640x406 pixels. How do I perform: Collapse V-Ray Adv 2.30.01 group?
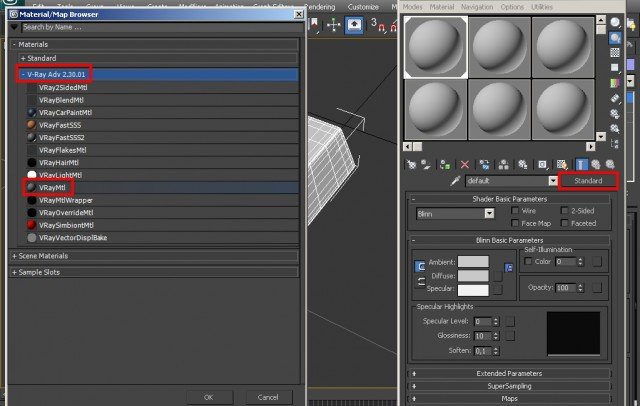click(23, 74)
